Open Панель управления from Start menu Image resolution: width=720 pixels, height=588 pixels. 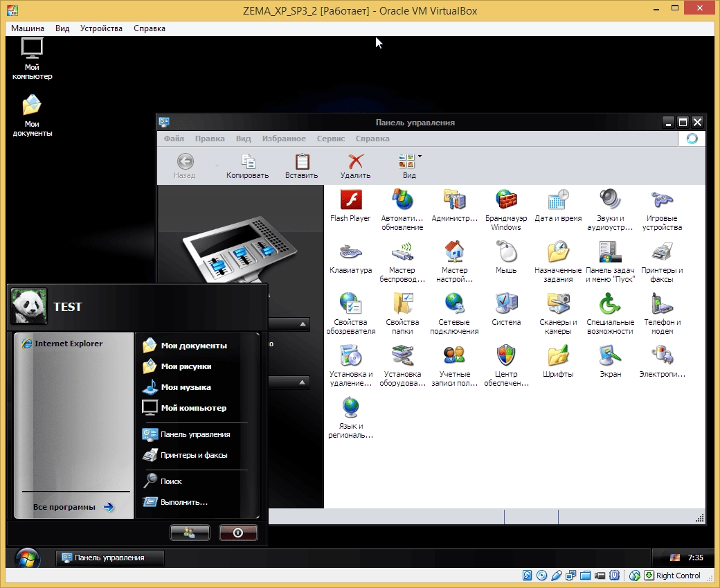(x=186, y=434)
